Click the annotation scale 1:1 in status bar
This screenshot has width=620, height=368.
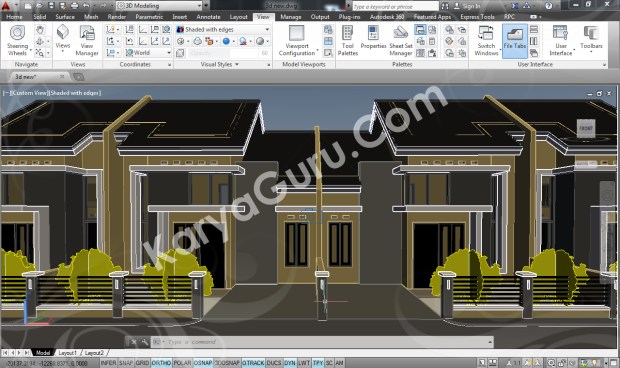(x=514, y=363)
